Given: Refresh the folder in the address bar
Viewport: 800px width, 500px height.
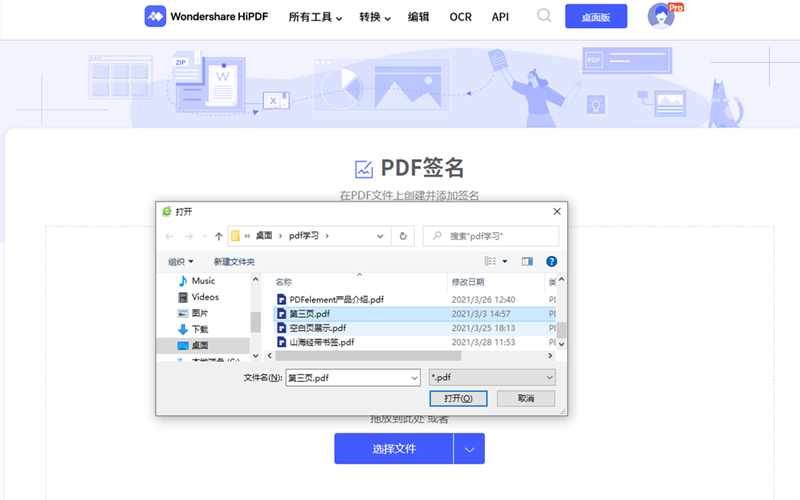Looking at the screenshot, I should point(403,236).
